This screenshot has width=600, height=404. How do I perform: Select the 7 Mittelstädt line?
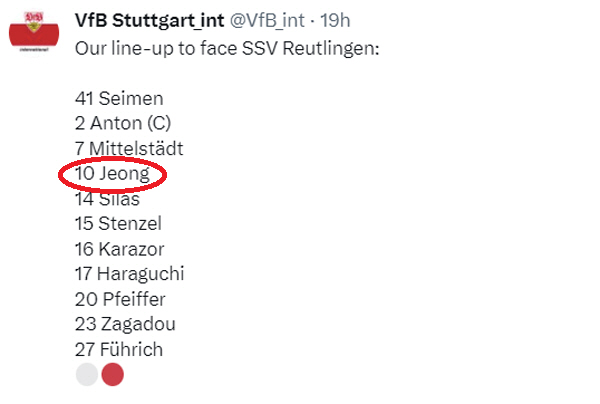[129, 148]
